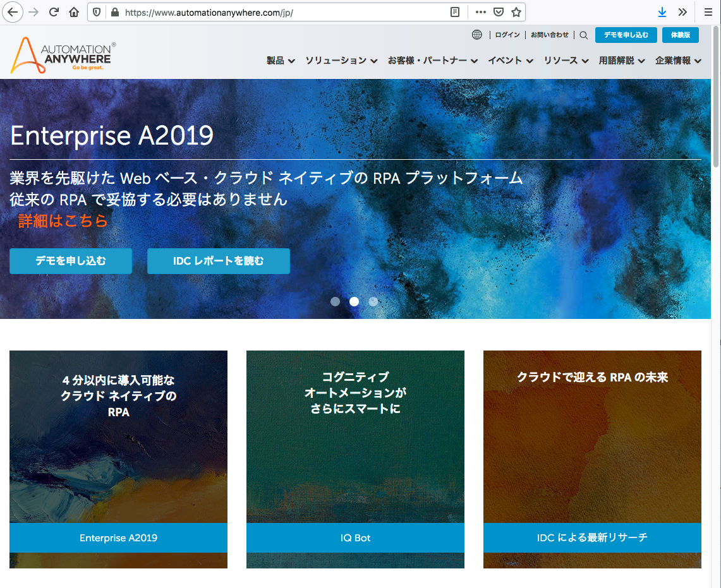
Task: Open tracking protection shield info
Action: [97, 12]
